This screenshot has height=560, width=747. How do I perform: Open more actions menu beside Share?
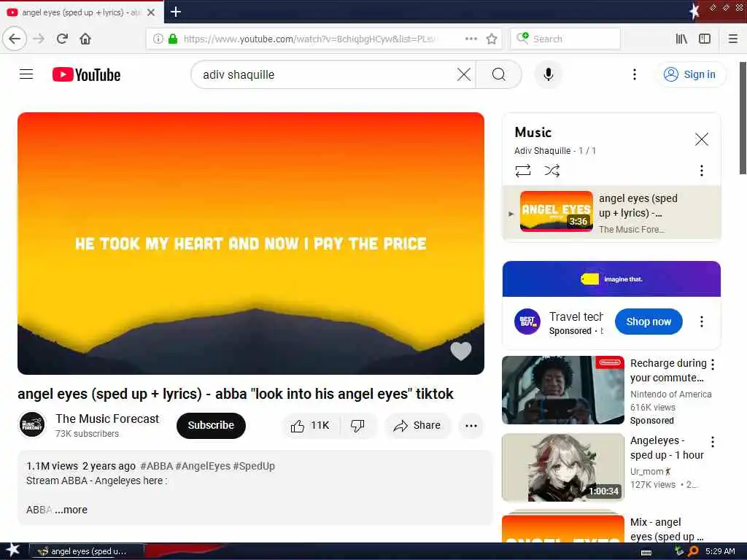tap(471, 425)
